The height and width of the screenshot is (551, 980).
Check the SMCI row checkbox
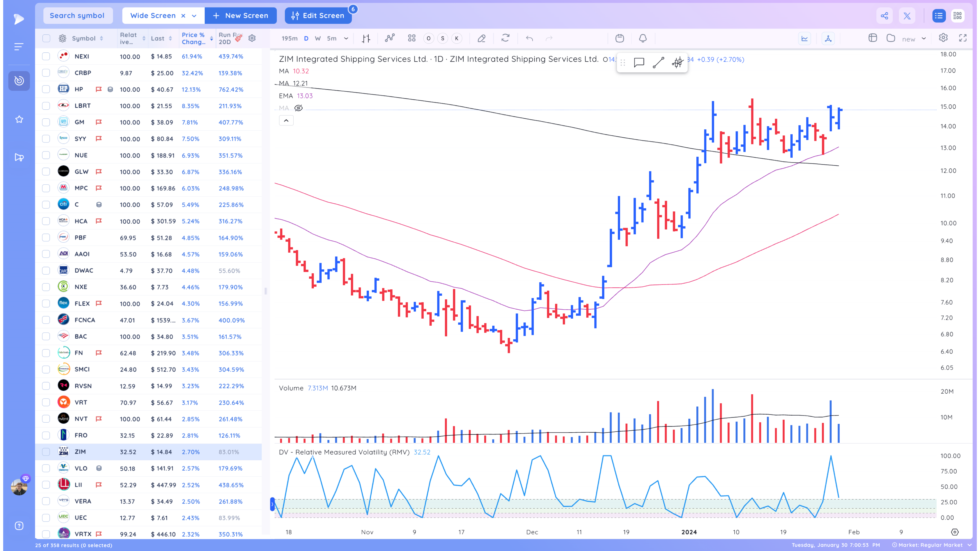click(46, 369)
